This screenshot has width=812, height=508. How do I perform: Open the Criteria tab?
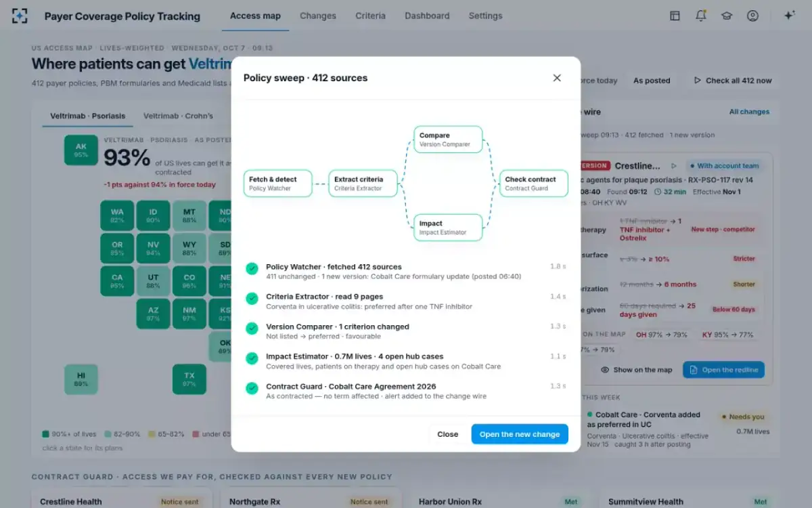371,16
